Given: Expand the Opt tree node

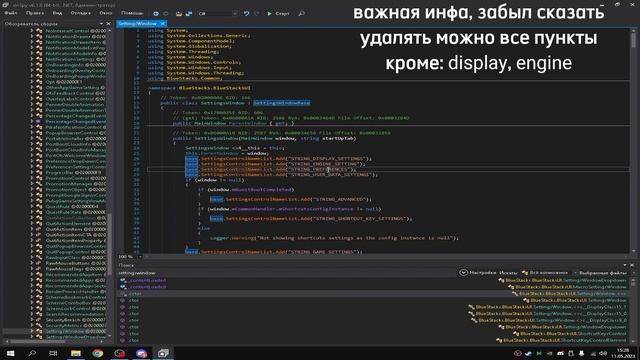Looking at the screenshot, I should 32,82.
